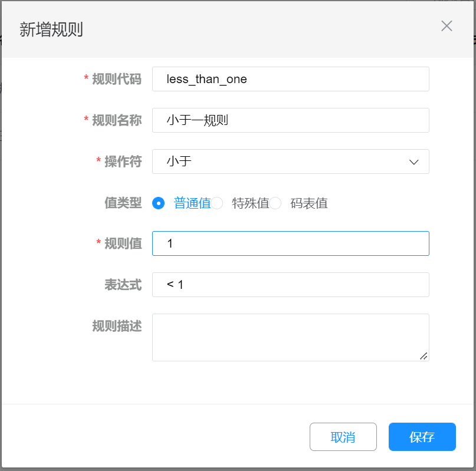
Task: Click the 值类型 field label
Action: (x=123, y=203)
